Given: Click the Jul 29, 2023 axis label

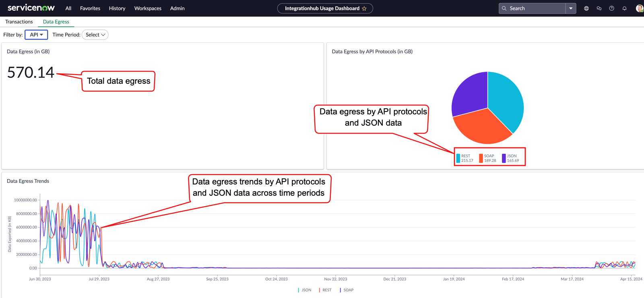Looking at the screenshot, I should pos(99,279).
